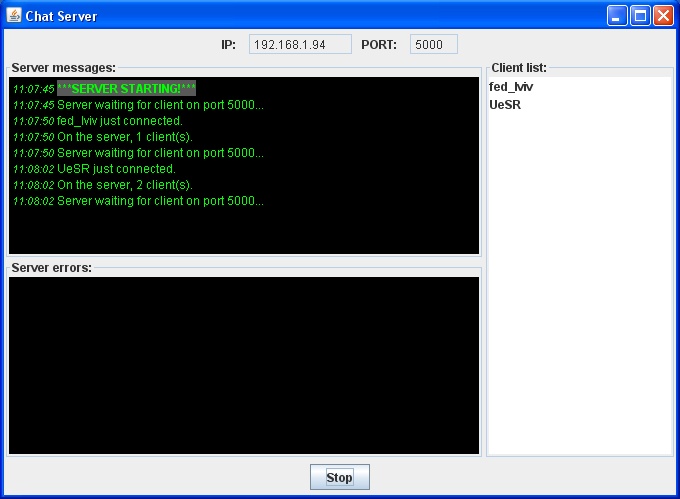Click the 'Server messages:' panel label

click(64, 68)
